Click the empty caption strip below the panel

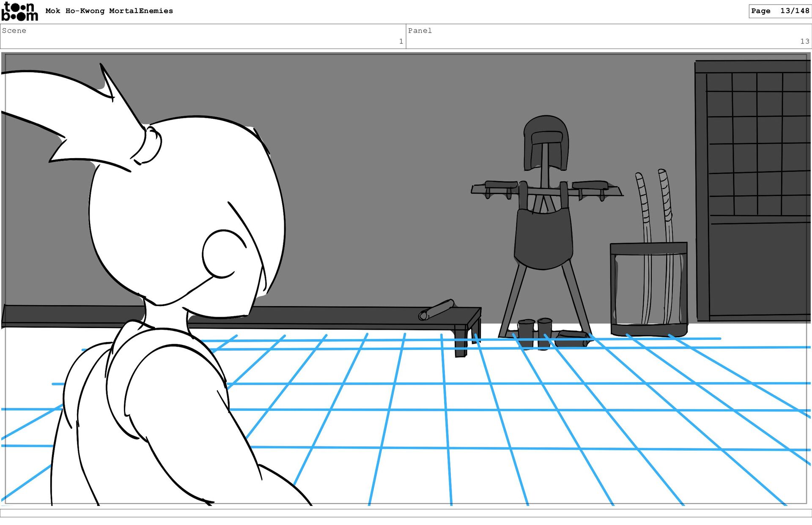point(406,513)
